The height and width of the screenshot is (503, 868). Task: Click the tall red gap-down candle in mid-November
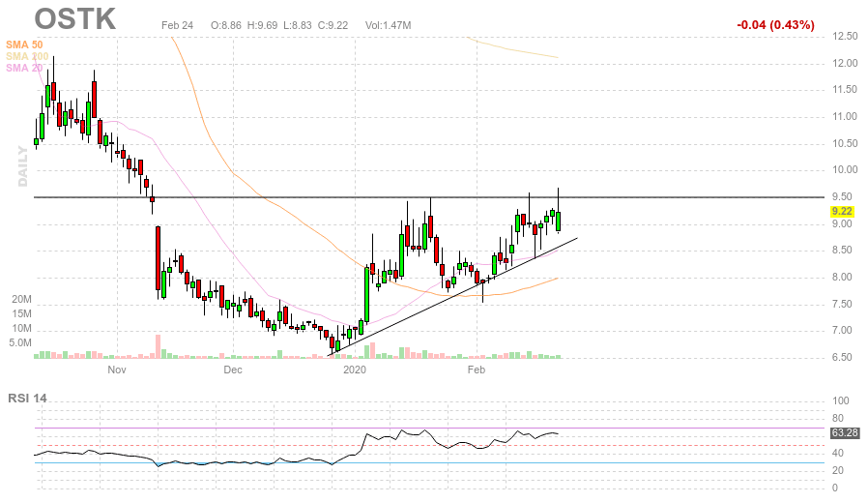click(x=158, y=258)
